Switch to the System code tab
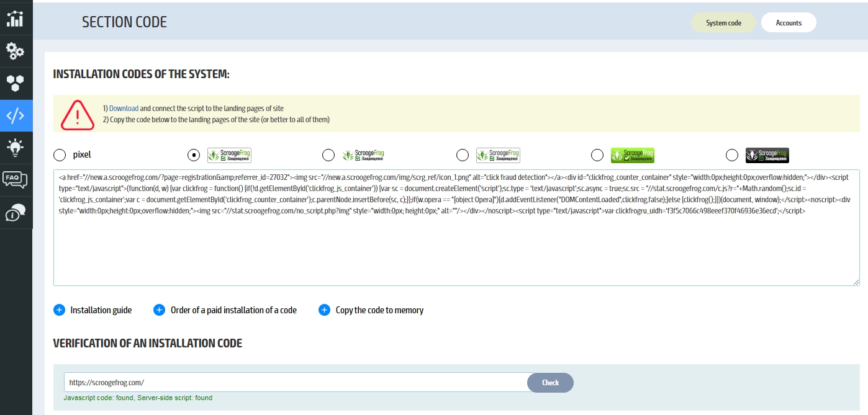The image size is (868, 415). [723, 23]
